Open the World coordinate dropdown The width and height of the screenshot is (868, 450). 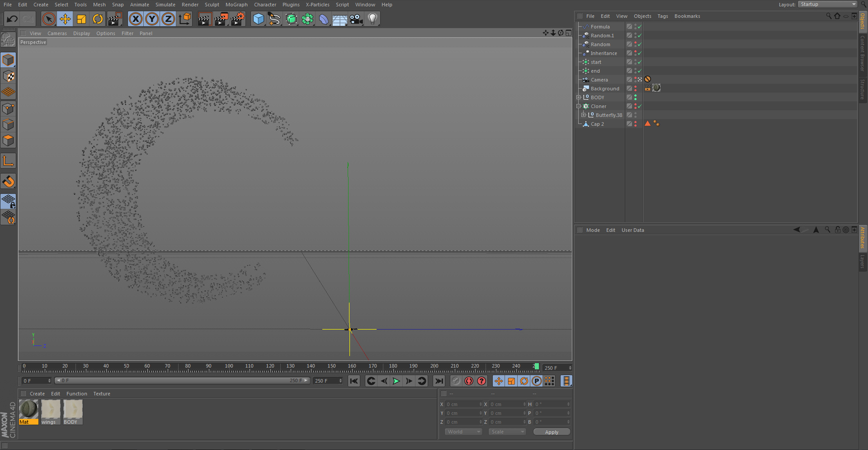[x=463, y=432]
